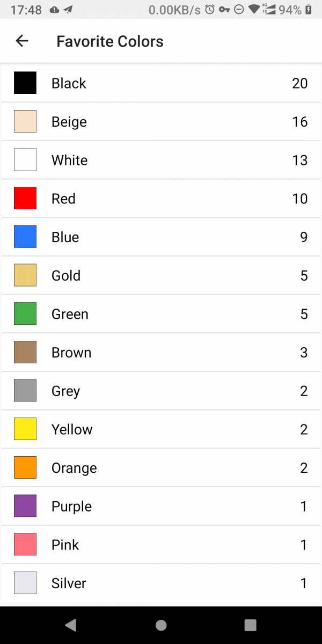Click the black color swatch
The height and width of the screenshot is (644, 322).
(25, 83)
